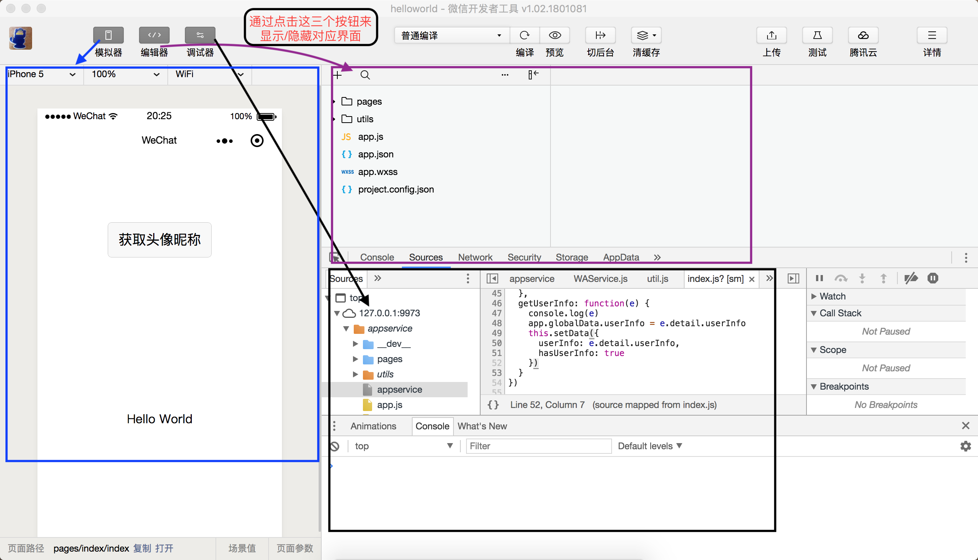Click the switch to background icon
Image resolution: width=978 pixels, height=560 pixels.
point(600,36)
